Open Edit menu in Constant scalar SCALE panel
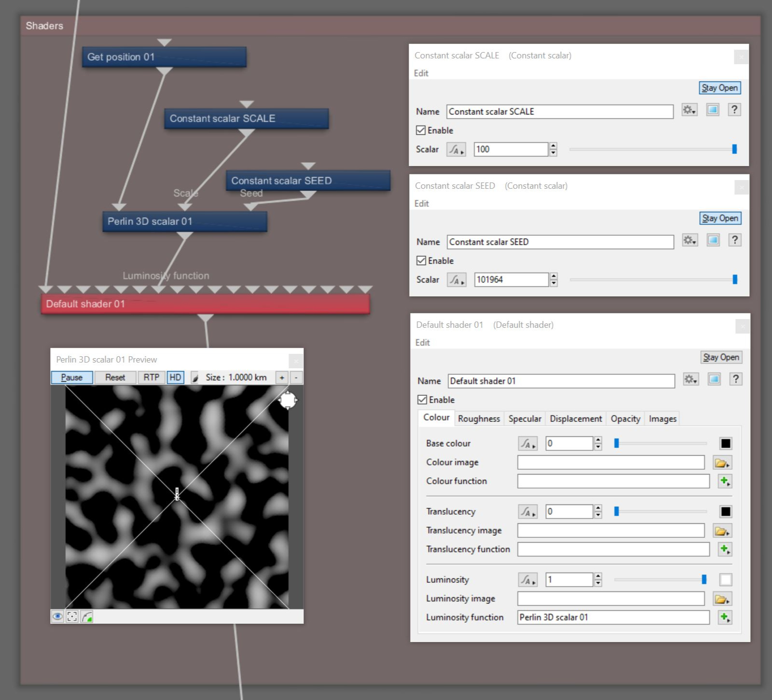The image size is (772, 700). click(421, 73)
